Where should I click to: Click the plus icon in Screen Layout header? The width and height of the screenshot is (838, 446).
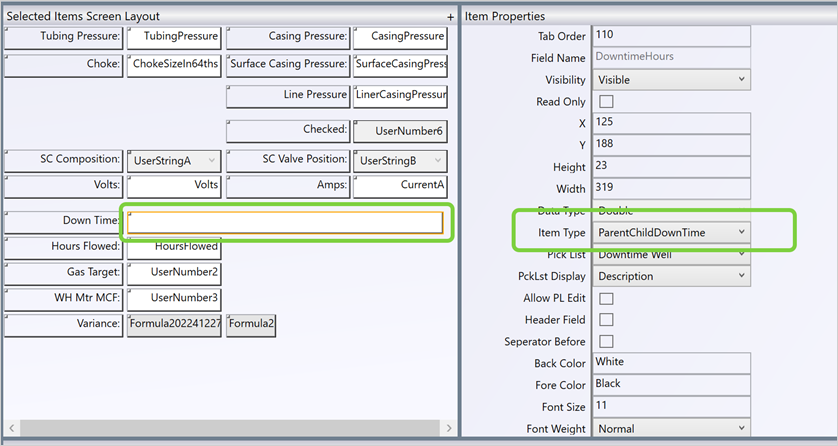point(450,17)
